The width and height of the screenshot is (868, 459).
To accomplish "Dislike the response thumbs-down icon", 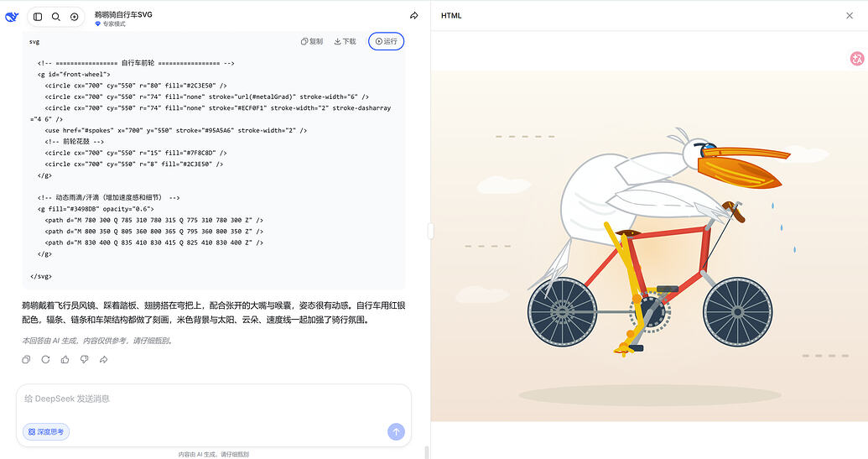I will click(x=84, y=359).
